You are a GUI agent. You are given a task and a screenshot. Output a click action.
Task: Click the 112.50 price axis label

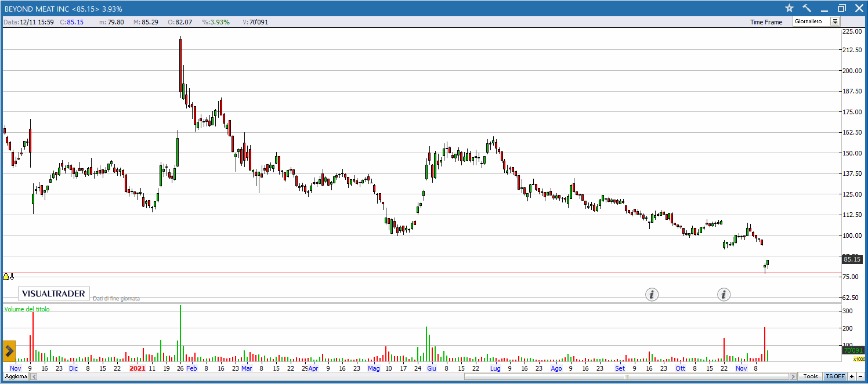pos(852,215)
